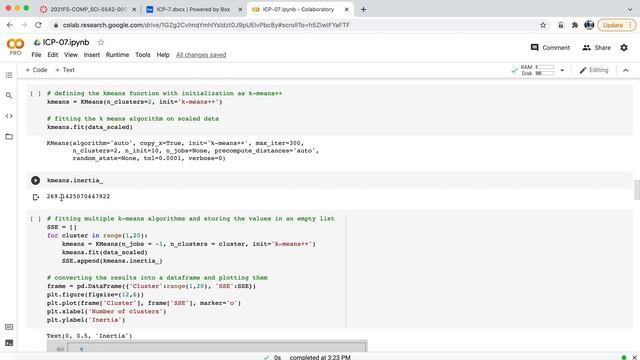This screenshot has height=360, width=640.
Task: Open the Insert menu
Action: 91,55
